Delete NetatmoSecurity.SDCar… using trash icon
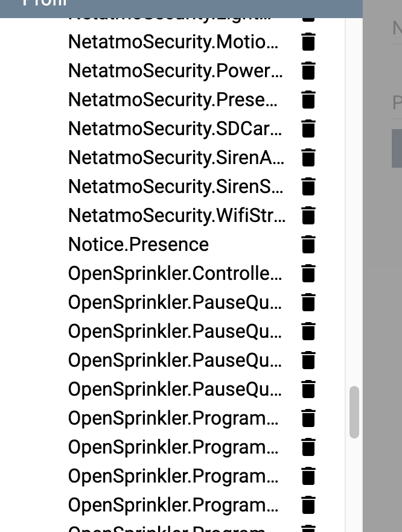The height and width of the screenshot is (532, 402). coord(308,128)
